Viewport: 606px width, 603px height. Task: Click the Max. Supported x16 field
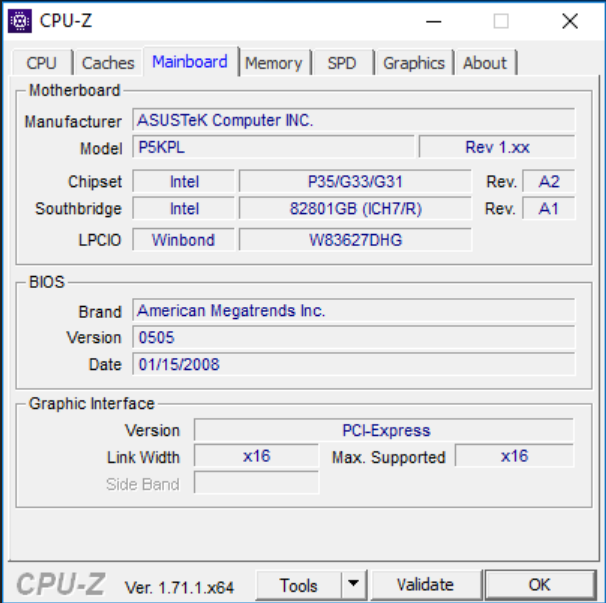[514, 456]
